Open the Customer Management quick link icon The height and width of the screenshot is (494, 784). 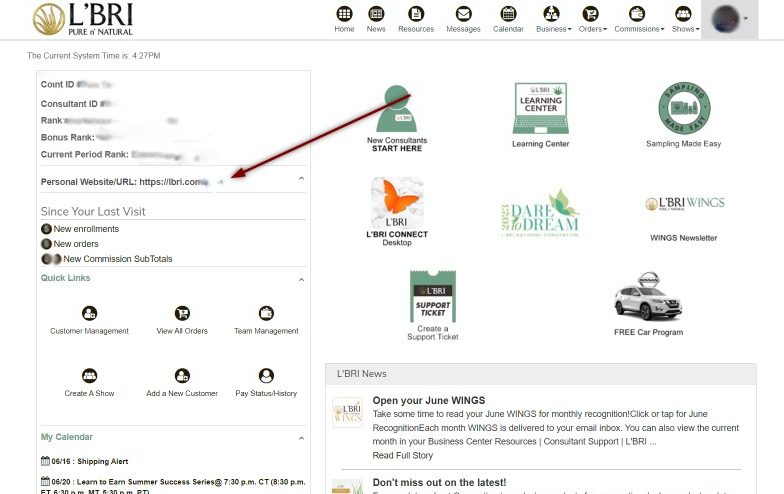[x=89, y=313]
